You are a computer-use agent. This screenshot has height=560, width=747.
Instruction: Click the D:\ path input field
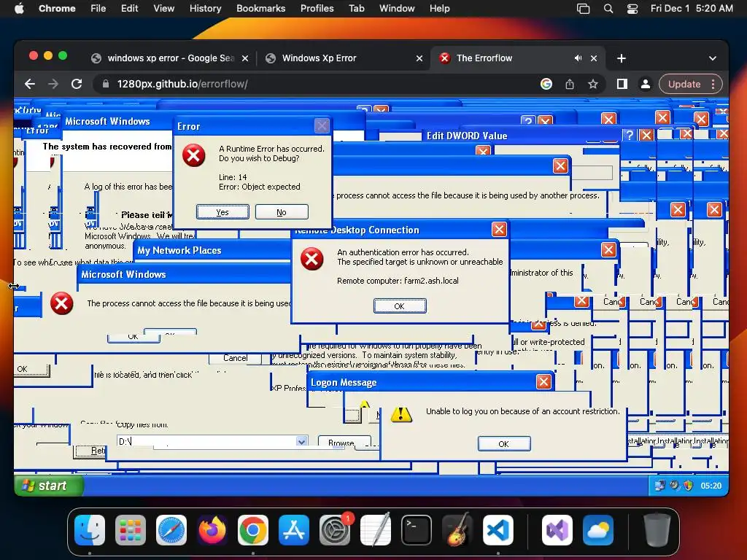[206, 441]
